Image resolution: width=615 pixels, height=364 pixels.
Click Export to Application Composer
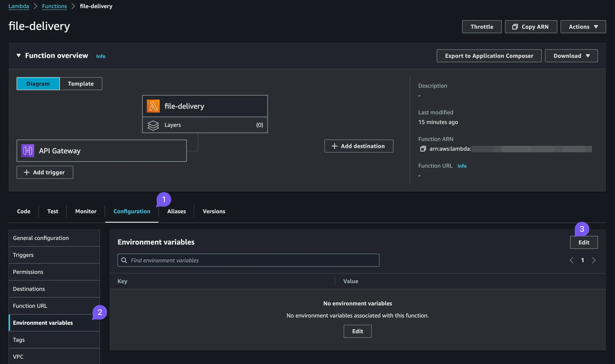489,56
